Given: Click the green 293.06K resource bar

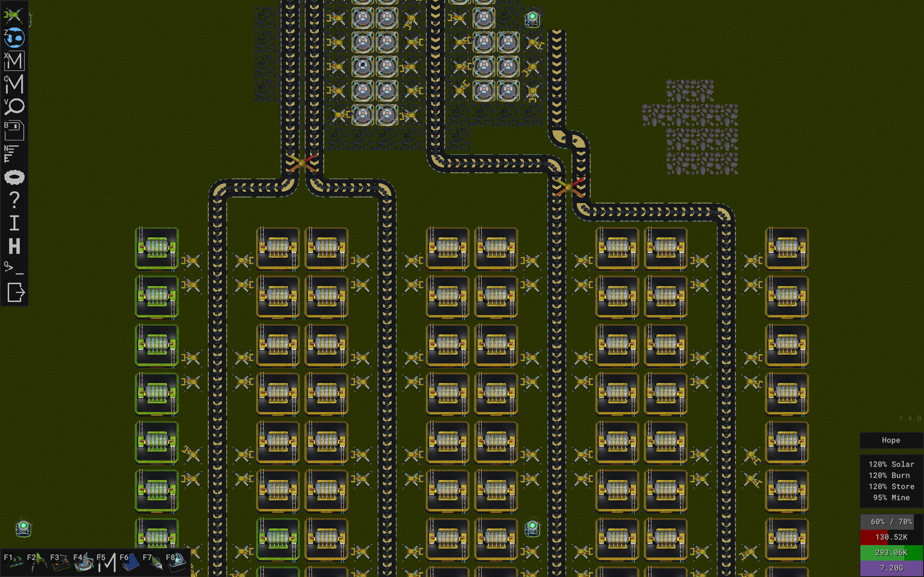Looking at the screenshot, I should click(x=890, y=552).
